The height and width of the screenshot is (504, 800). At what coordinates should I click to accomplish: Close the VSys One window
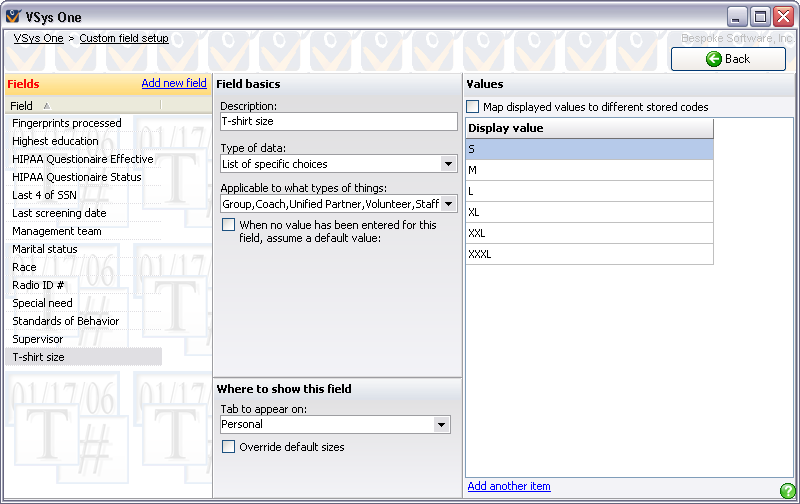pos(783,17)
